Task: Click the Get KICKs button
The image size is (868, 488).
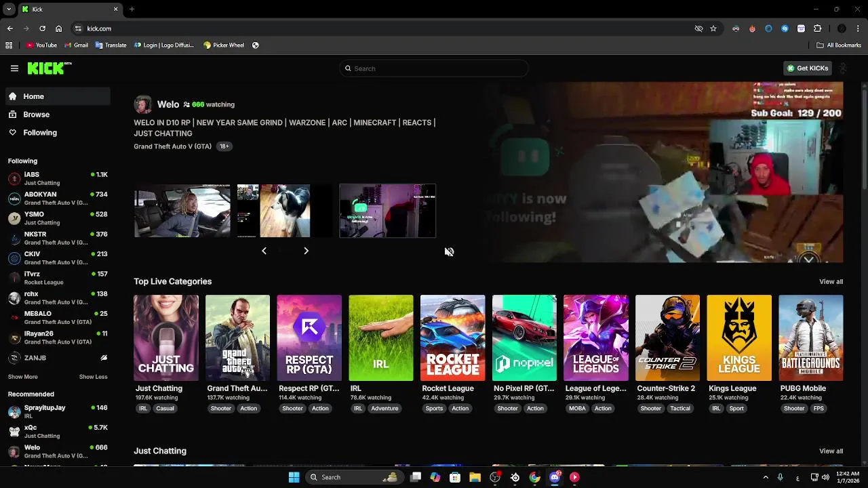Action: point(808,68)
